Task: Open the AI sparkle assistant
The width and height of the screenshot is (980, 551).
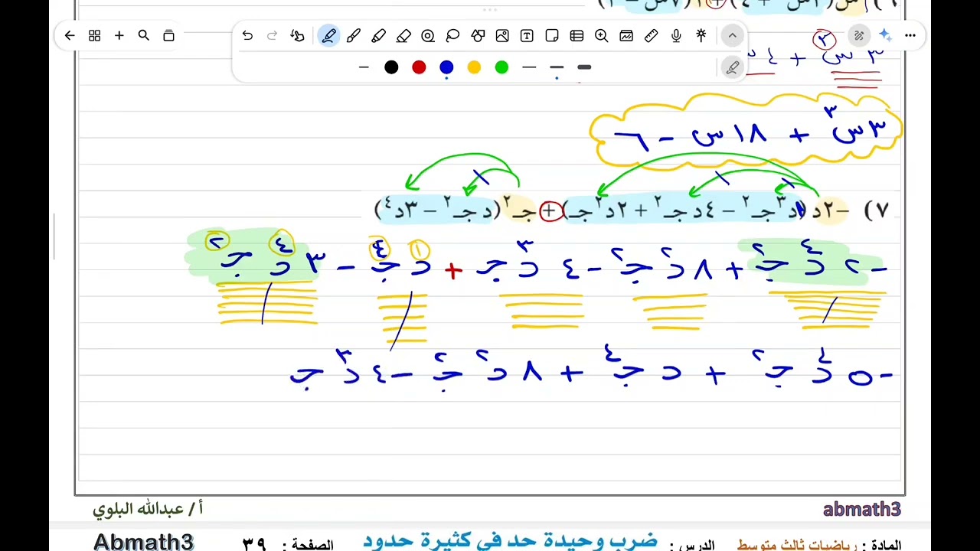Action: 885,35
